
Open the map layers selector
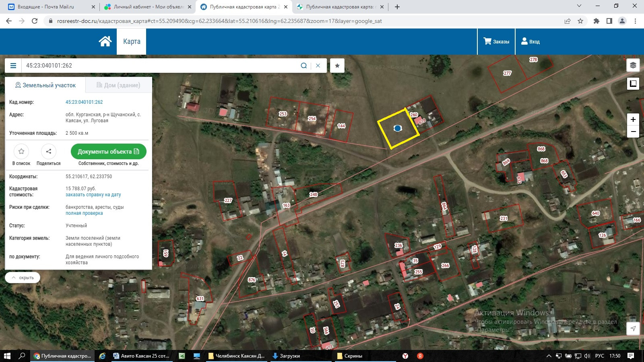tap(633, 65)
